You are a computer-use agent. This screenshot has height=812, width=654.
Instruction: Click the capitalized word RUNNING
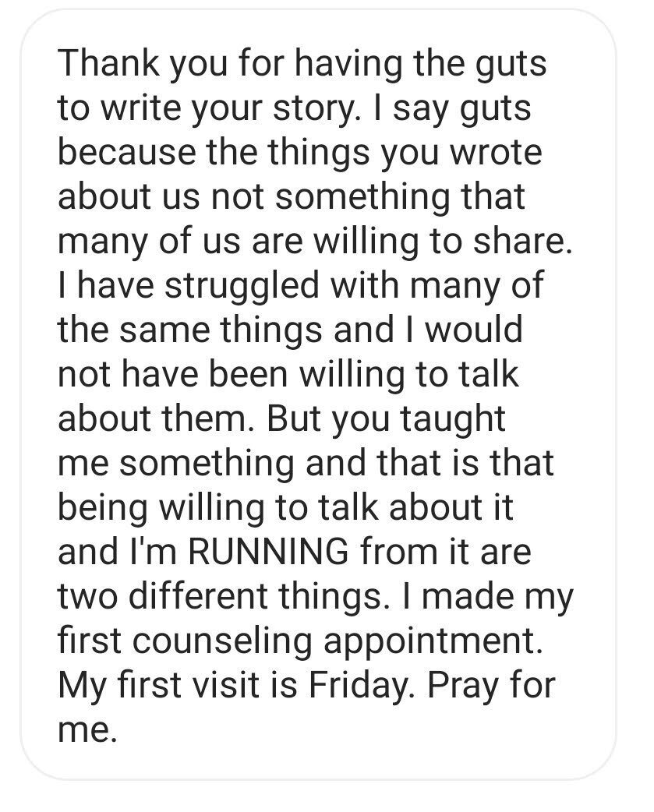tap(267, 552)
